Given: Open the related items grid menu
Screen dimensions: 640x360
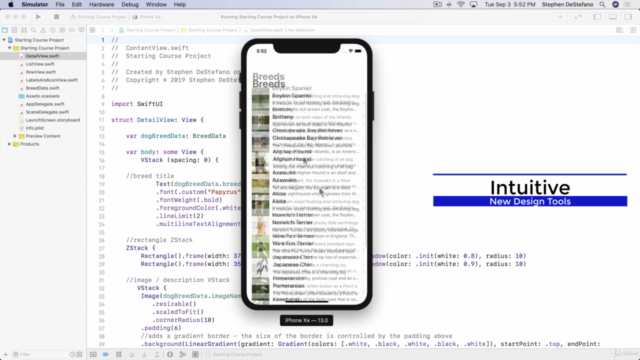Looking at the screenshot, I should click(92, 30).
